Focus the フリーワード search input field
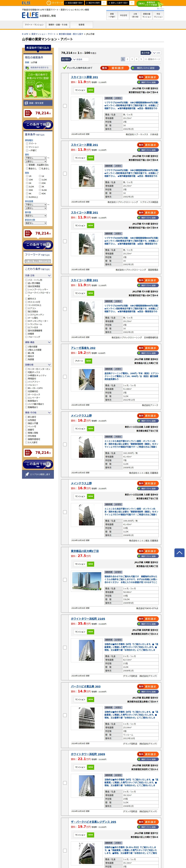 [x=38, y=261]
